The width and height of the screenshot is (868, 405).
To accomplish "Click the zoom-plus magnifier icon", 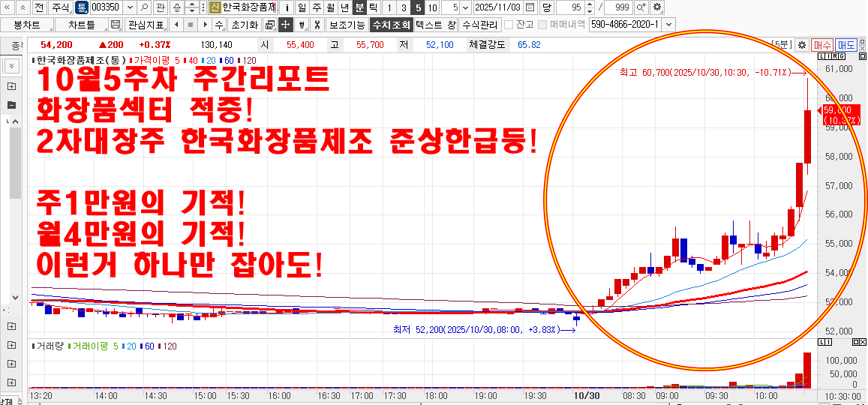I will (641, 7).
